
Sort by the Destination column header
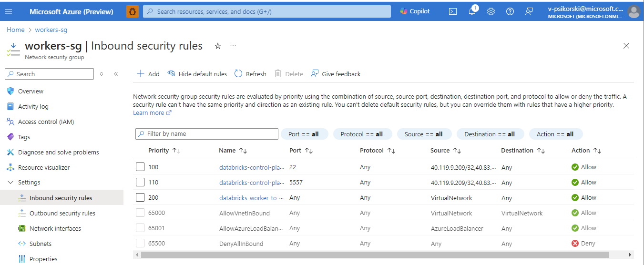coord(523,150)
